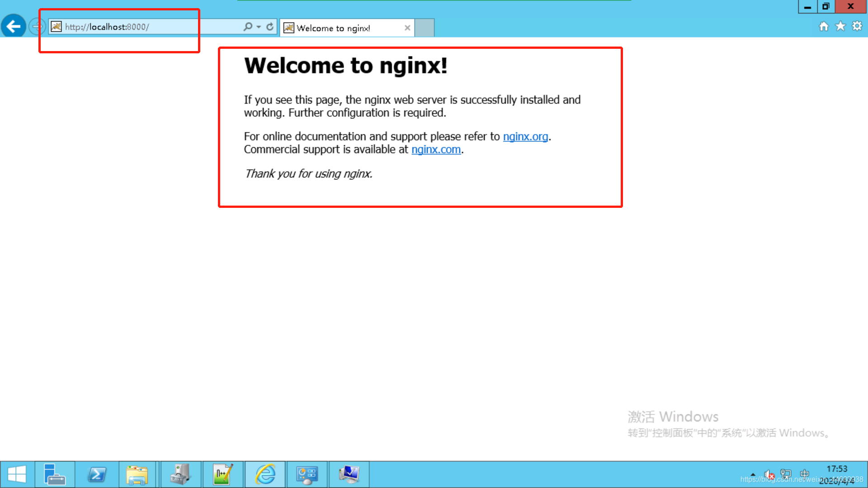Click the network tray icon

click(x=786, y=474)
